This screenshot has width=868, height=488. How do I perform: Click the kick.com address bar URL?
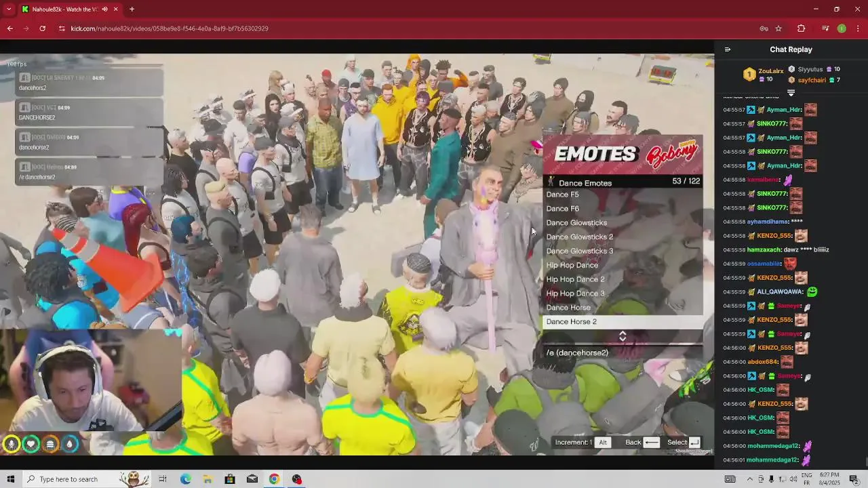coord(170,28)
